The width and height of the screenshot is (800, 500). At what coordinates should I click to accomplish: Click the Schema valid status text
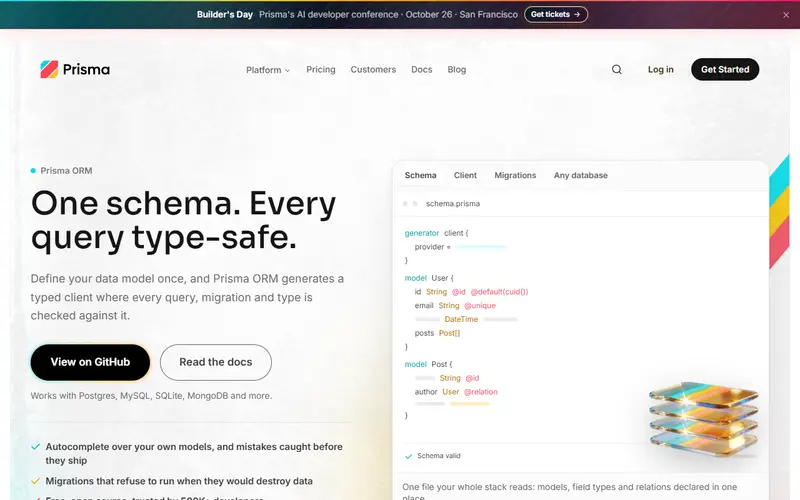[x=439, y=456]
